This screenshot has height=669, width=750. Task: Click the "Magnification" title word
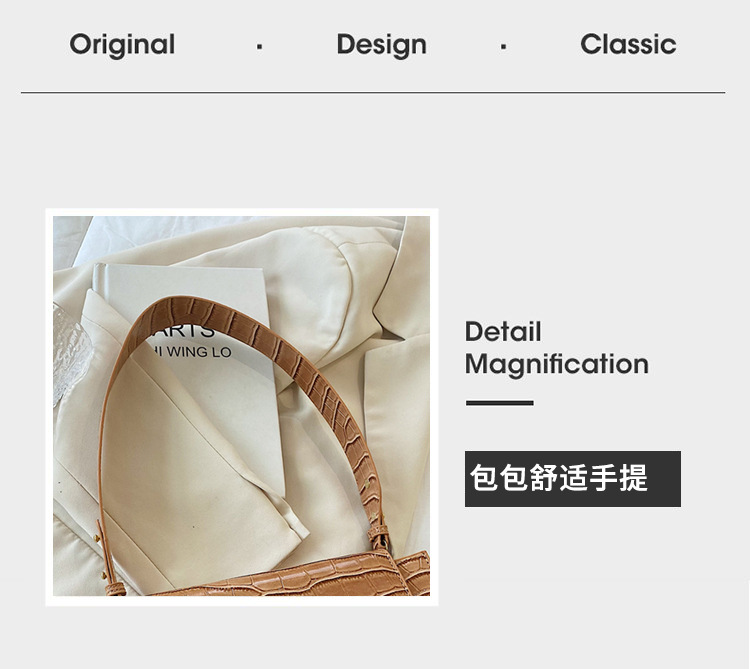(557, 364)
